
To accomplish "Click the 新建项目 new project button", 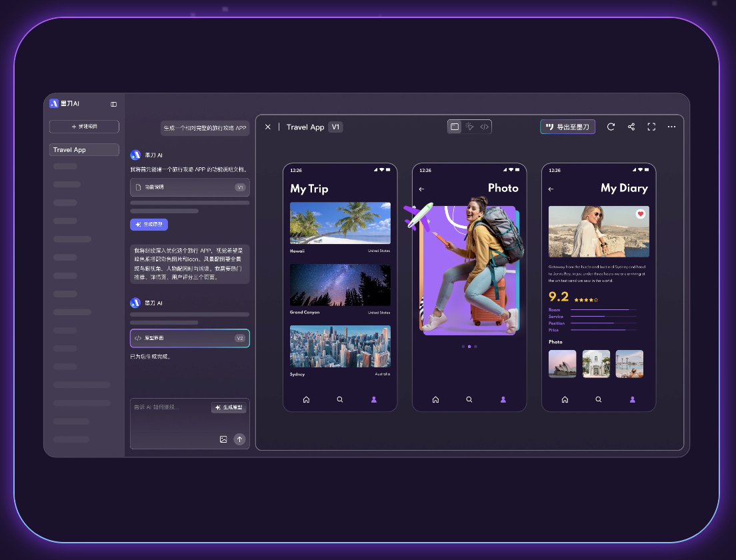I will point(84,126).
